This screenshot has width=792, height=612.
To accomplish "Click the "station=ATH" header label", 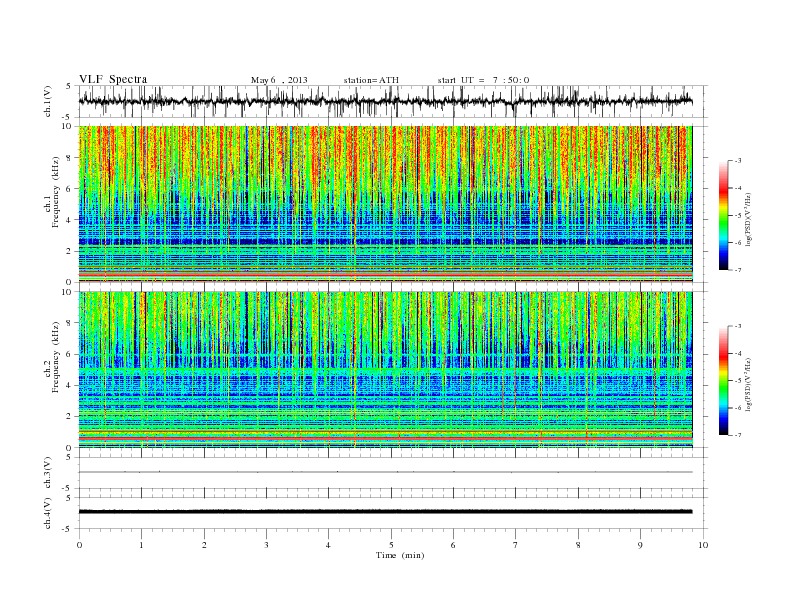I will [371, 80].
